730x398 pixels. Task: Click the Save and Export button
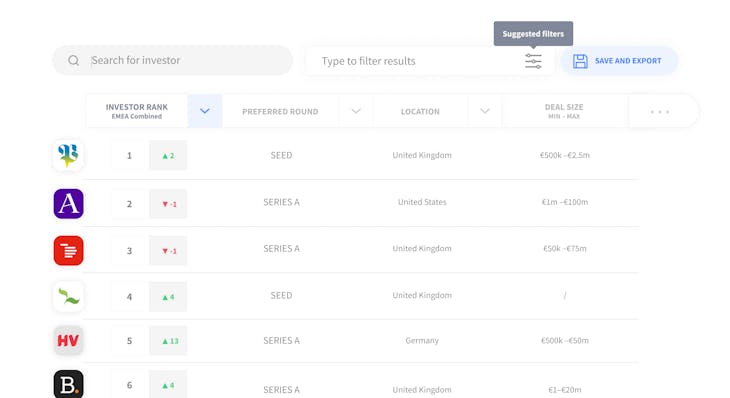[x=619, y=61]
